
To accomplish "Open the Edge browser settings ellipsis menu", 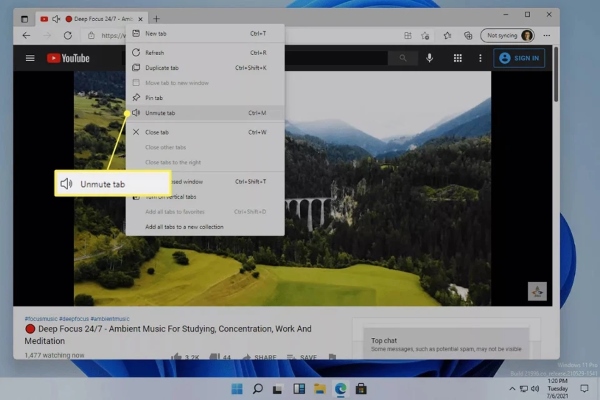I will 545,35.
